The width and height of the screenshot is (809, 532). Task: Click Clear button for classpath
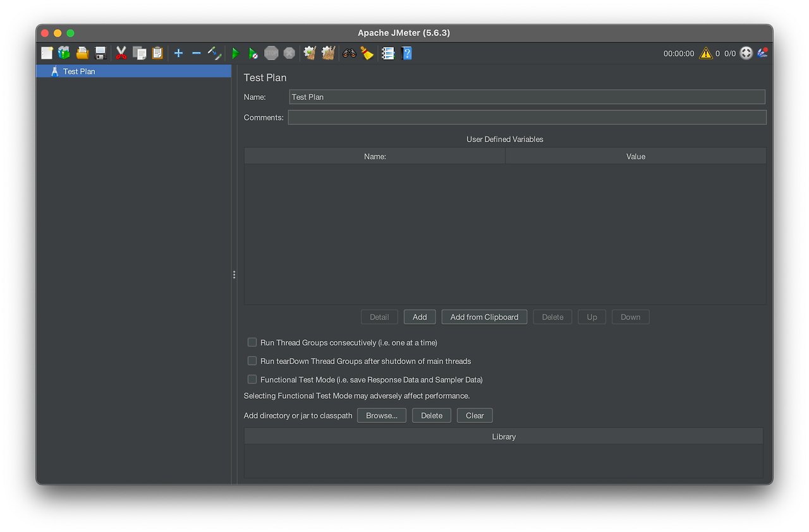click(475, 415)
